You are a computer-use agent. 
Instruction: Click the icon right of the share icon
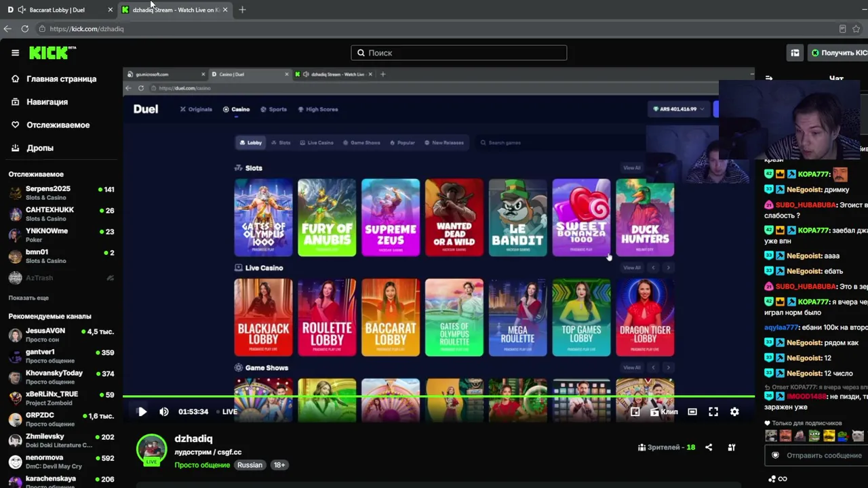point(732,447)
